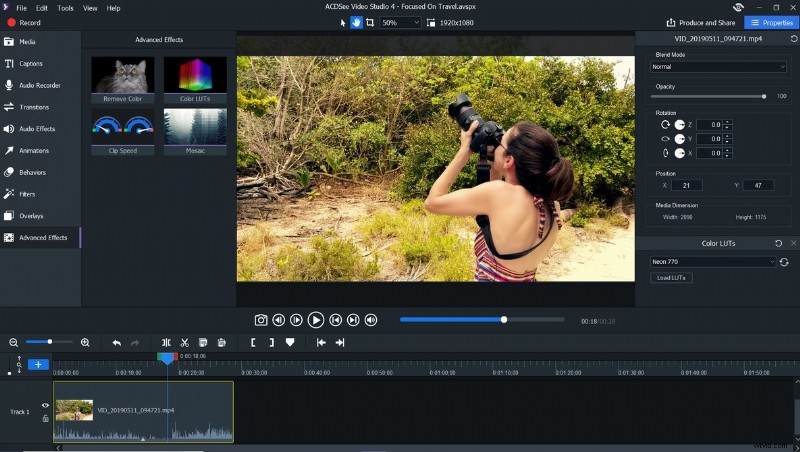Click the 1920x1080 canvas size icon
Viewport: 800px width, 452px height.
pyautogui.click(x=431, y=22)
